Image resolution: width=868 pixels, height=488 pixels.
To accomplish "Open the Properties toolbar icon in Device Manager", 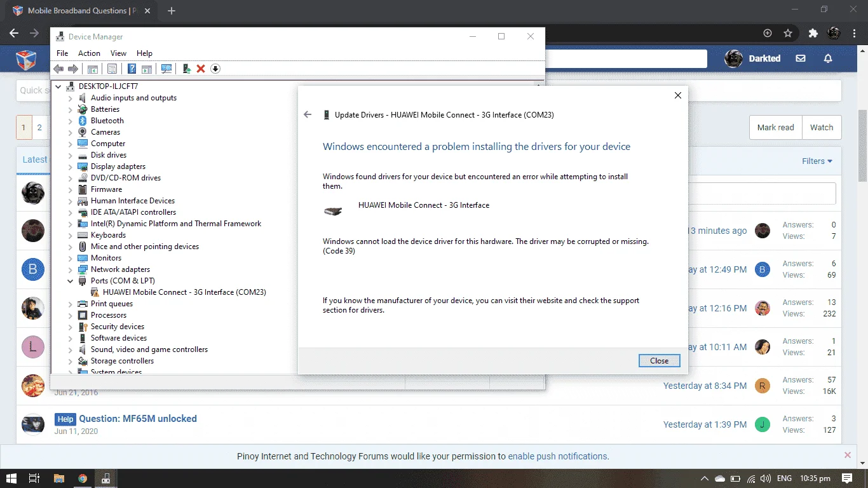I will [x=112, y=69].
